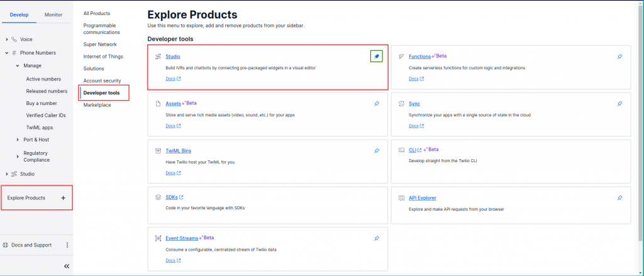Open Docs link under Event Streams card
Viewport: 644px width, 276px height.
[174, 260]
